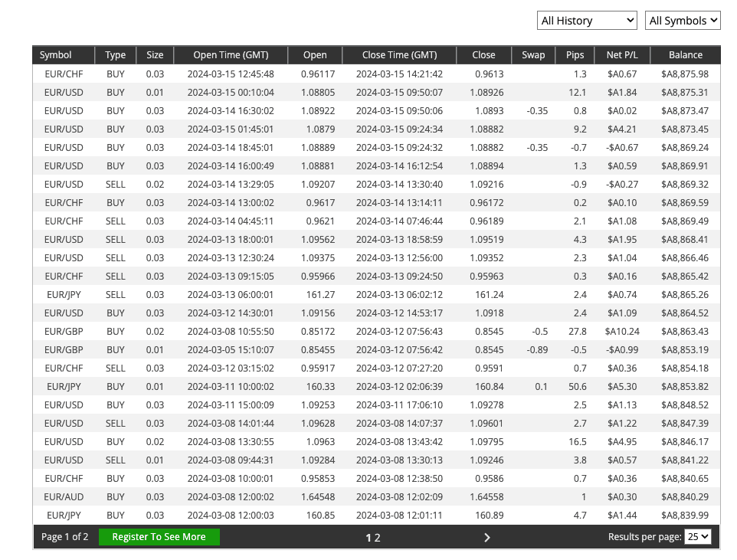Change the results per page dropdown
Screen dimensions: 737x560
[697, 537]
